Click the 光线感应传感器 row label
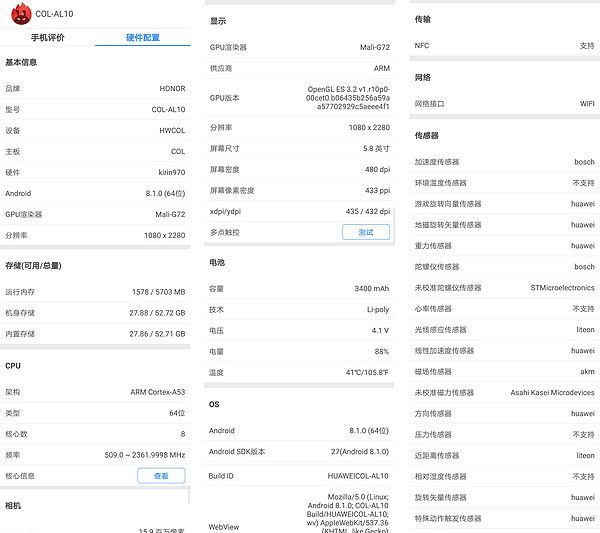 point(440,329)
